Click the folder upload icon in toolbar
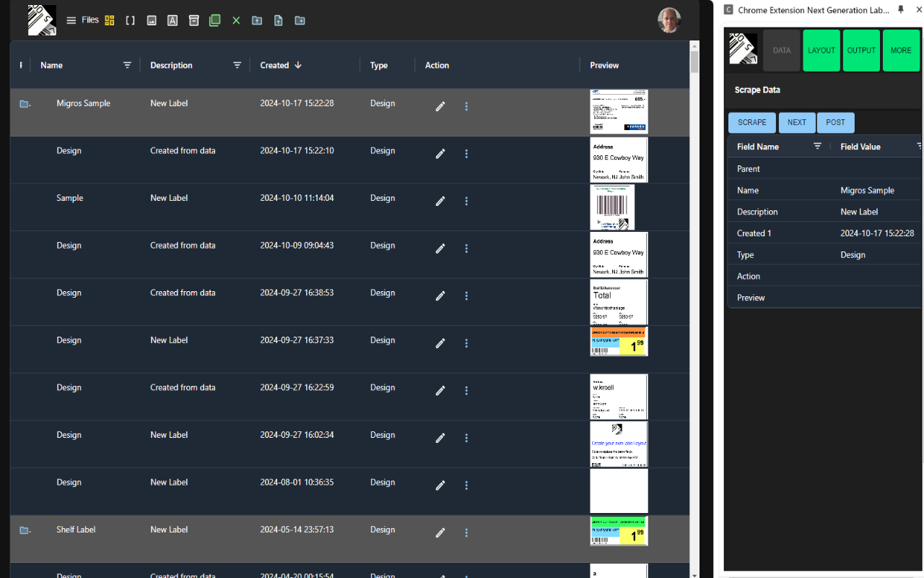The image size is (924, 578). pyautogui.click(x=257, y=21)
